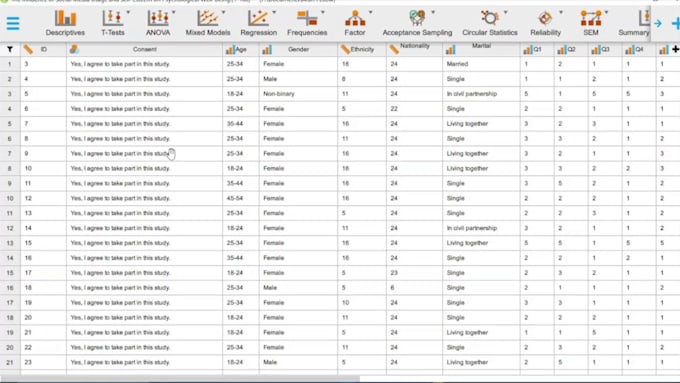Open the T-Tests analysis menu
Viewport: 680px width, 383px height.
tap(113, 23)
